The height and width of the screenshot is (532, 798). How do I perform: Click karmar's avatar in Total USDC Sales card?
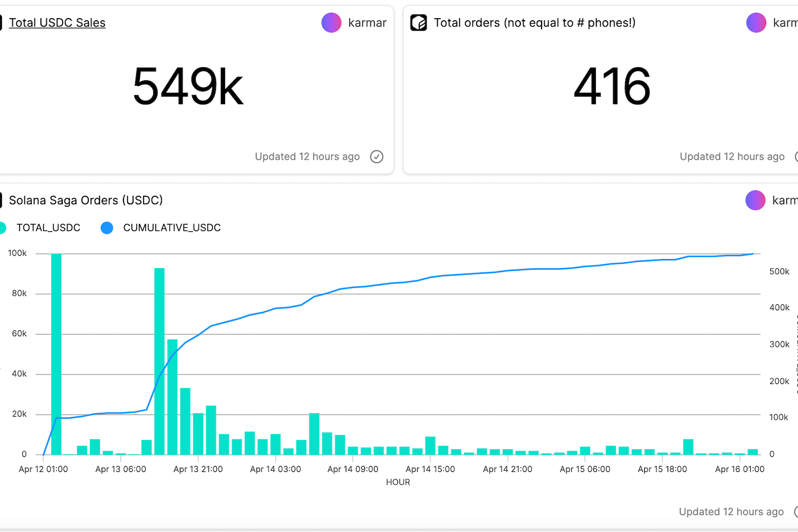click(331, 23)
